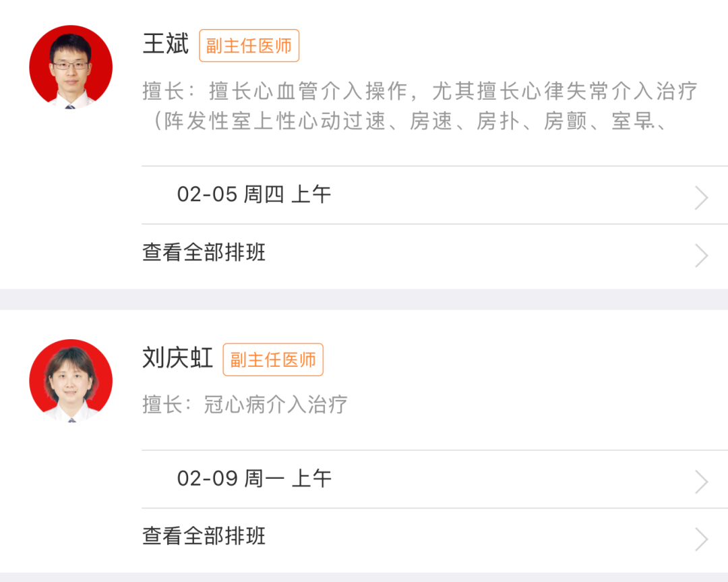Click 王斌's 副主任医师 title badge
This screenshot has width=728, height=582.
coord(249,46)
